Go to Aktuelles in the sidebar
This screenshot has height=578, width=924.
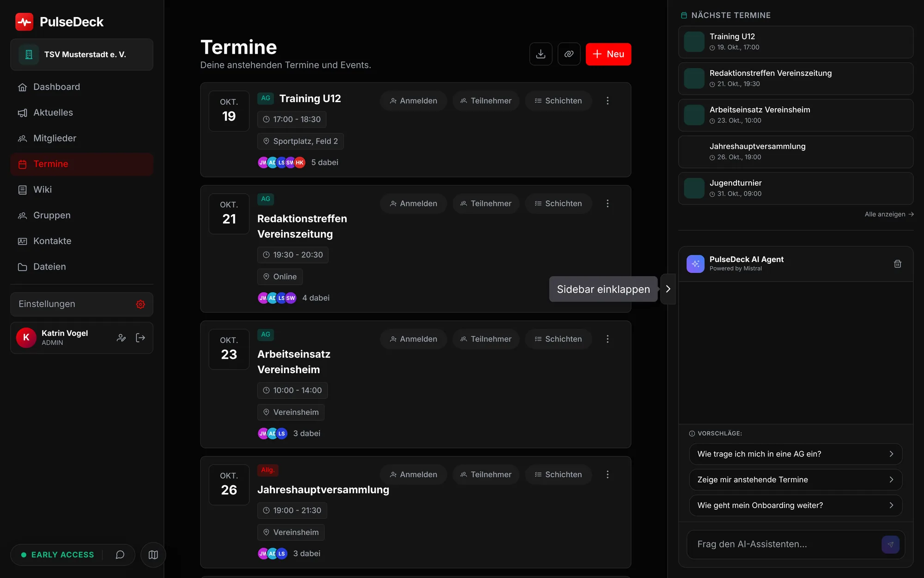coord(82,113)
